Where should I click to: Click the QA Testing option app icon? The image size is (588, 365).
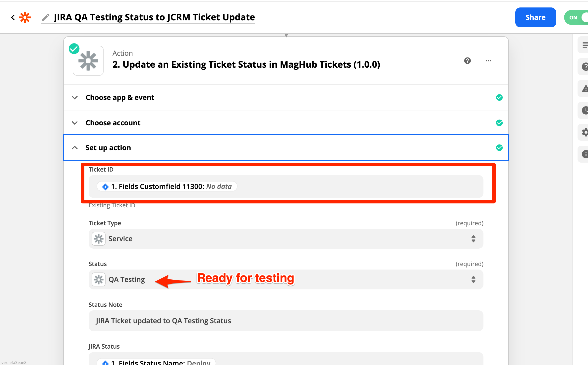click(x=99, y=279)
